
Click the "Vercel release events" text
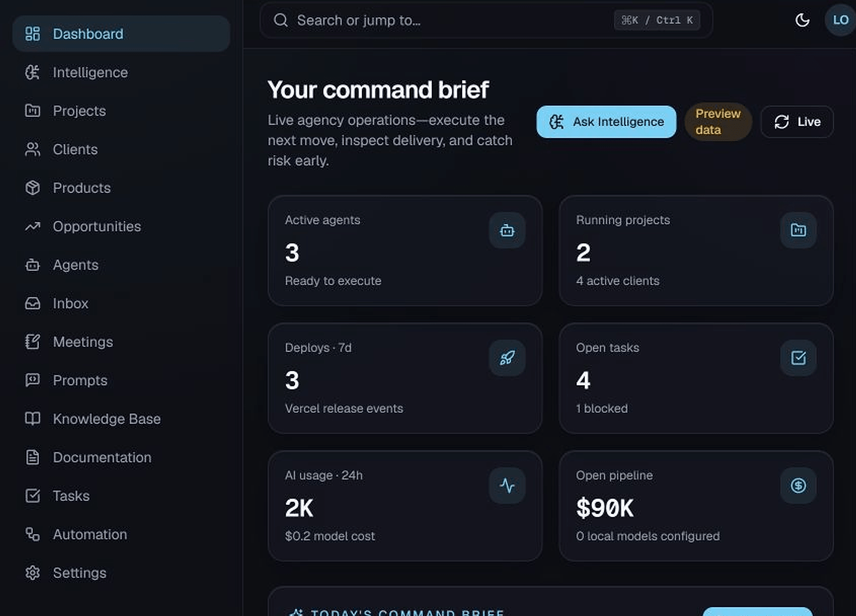coord(344,409)
